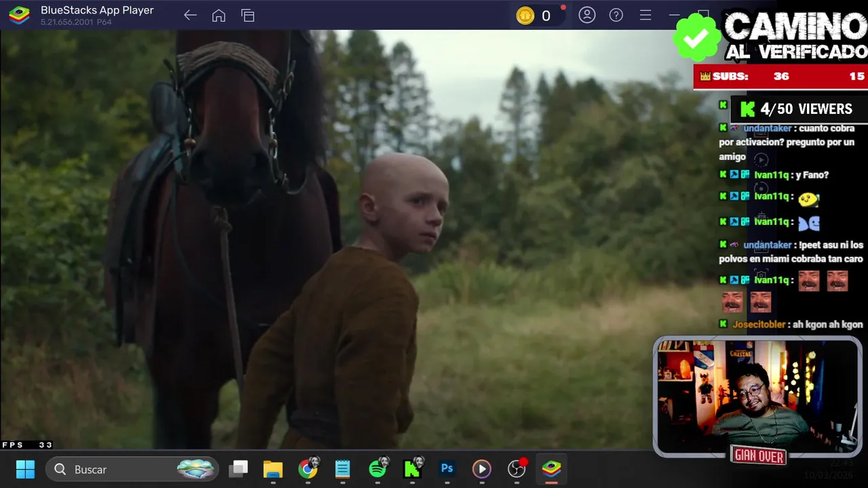Open Spotify from the taskbar

(x=378, y=469)
